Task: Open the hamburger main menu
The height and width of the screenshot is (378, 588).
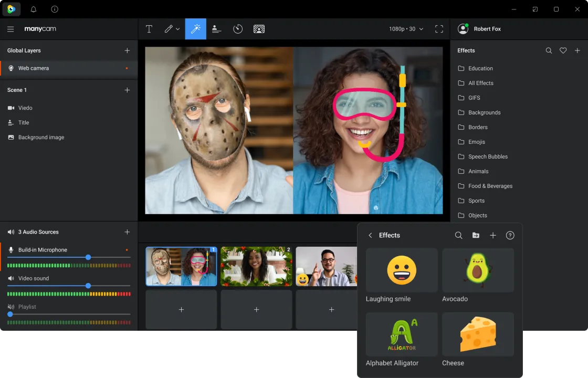Action: click(10, 29)
